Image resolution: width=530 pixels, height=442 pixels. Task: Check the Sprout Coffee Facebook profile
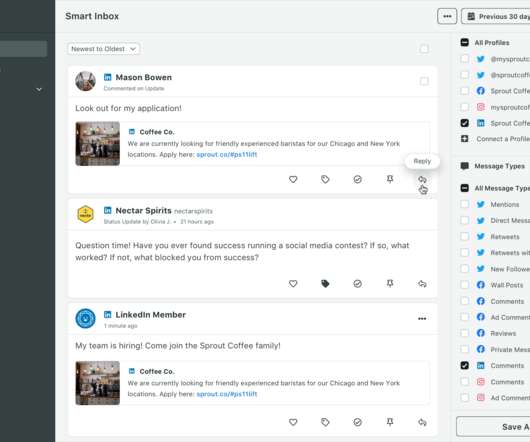pyautogui.click(x=465, y=91)
